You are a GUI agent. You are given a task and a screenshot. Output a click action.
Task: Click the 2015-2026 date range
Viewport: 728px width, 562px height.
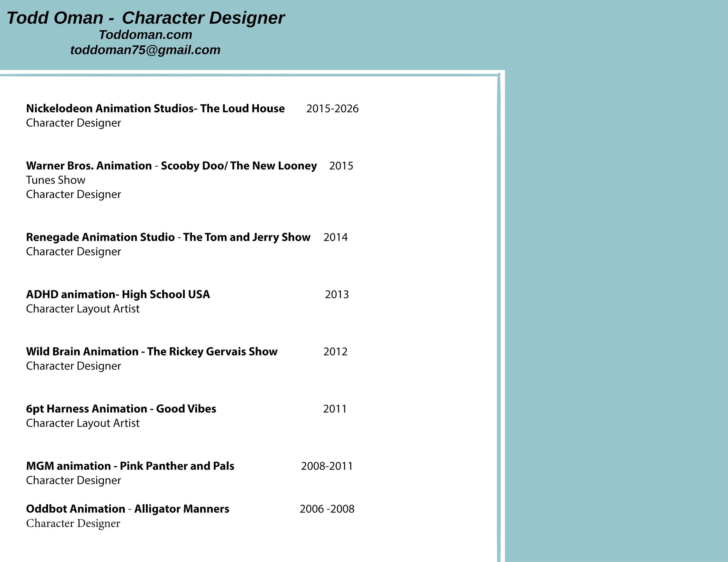click(332, 109)
